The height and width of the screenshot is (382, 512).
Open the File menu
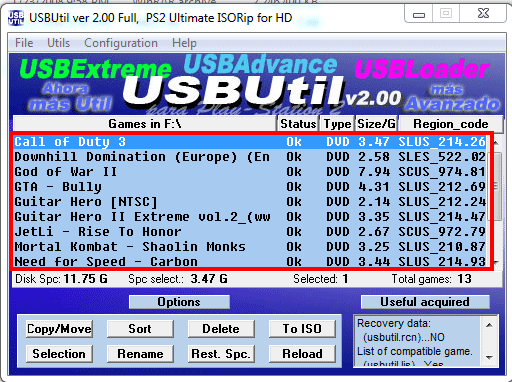click(x=24, y=43)
